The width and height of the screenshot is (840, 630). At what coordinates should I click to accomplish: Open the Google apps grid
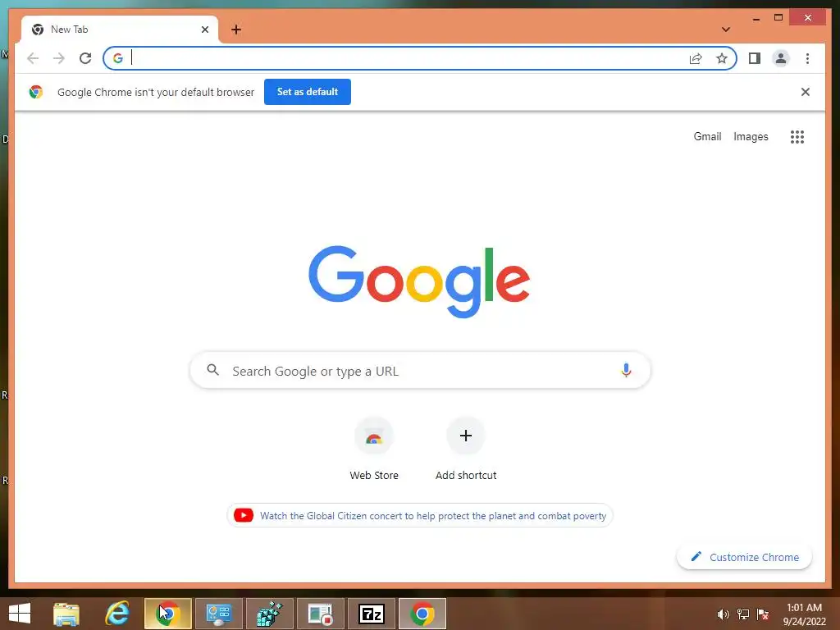point(797,137)
